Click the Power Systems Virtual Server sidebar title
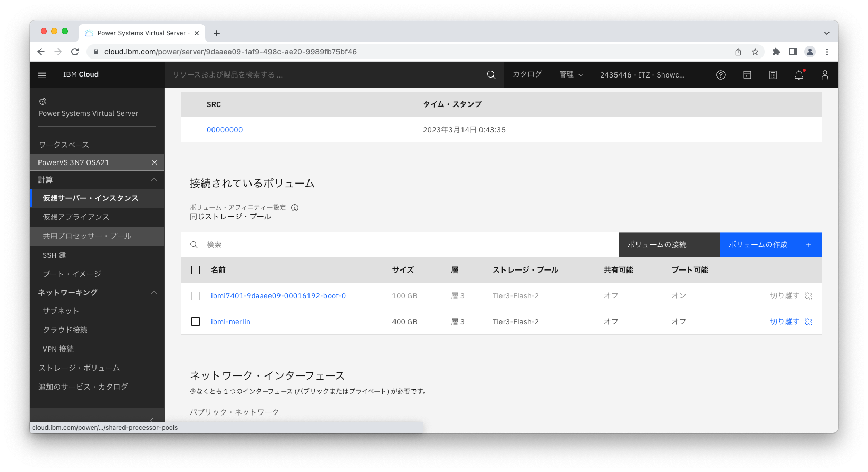This screenshot has width=868, height=472. click(88, 113)
